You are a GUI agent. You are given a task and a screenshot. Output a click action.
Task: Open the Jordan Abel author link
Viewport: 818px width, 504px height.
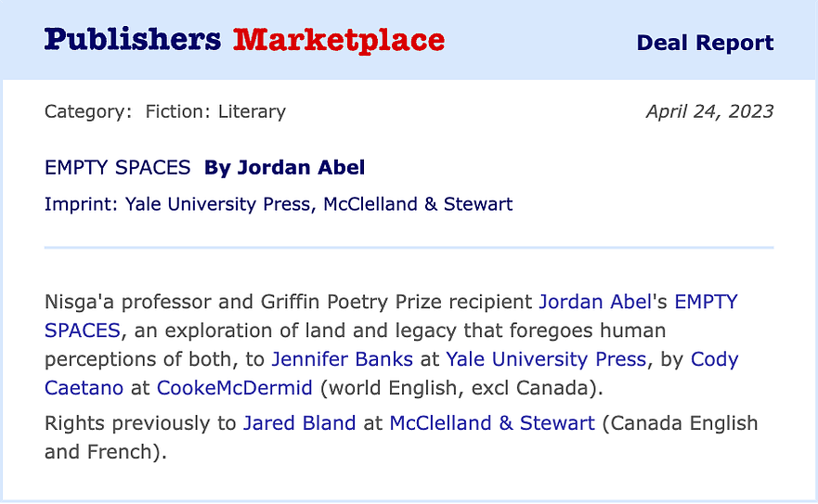tap(595, 302)
